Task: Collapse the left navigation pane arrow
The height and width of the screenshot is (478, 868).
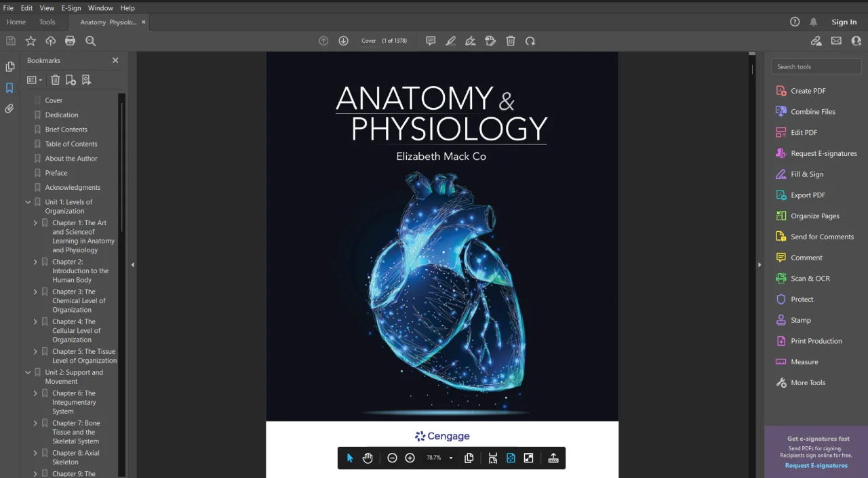Action: pyautogui.click(x=133, y=264)
